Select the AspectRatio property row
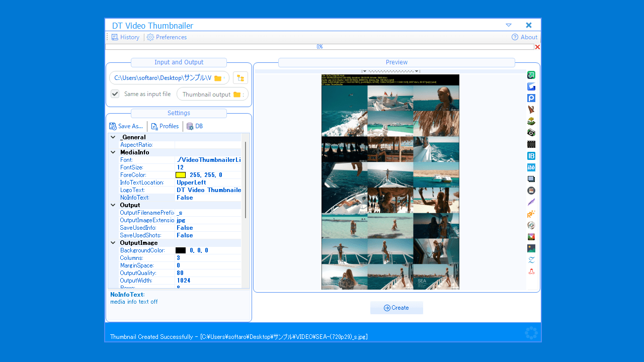This screenshot has width=644, height=362. 180,145
